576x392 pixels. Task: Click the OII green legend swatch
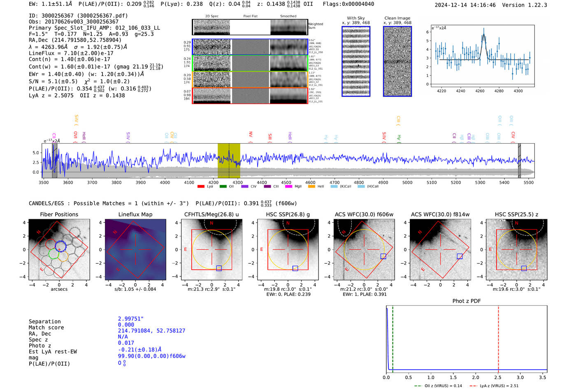click(x=223, y=186)
